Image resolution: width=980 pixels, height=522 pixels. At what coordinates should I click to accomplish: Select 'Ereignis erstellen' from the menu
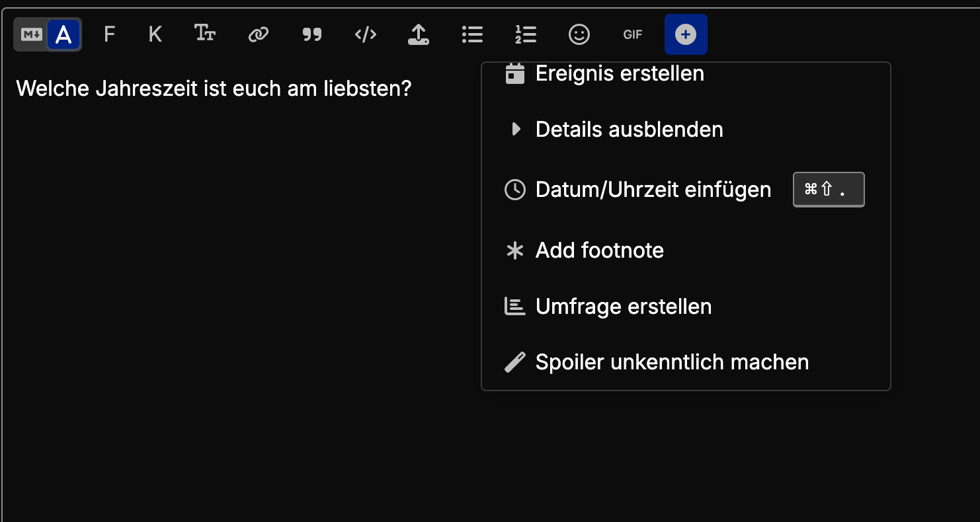[619, 74]
